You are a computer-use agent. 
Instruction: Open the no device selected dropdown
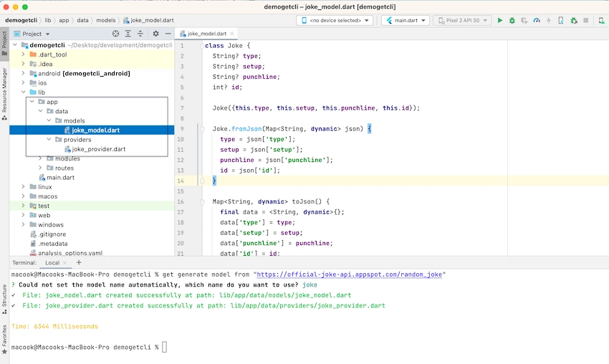(335, 20)
